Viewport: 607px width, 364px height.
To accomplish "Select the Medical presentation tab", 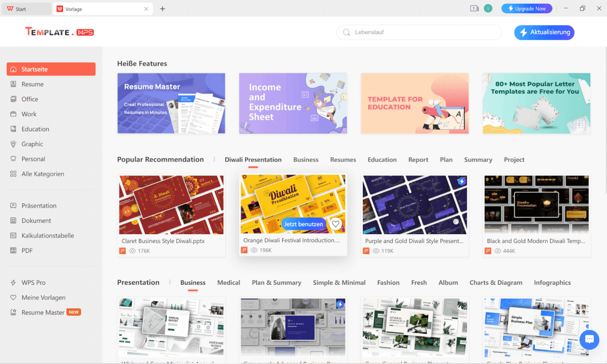I will [229, 282].
